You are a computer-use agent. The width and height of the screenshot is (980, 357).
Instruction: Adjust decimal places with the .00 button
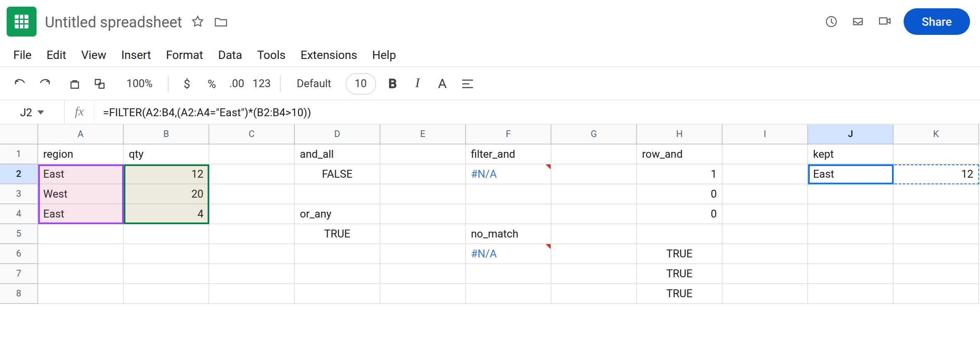[237, 84]
